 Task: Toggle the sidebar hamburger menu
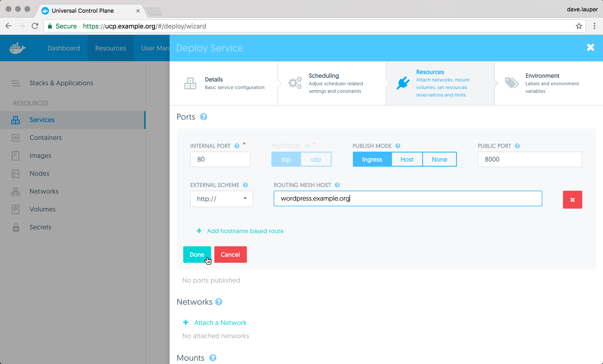pyautogui.click(x=15, y=83)
